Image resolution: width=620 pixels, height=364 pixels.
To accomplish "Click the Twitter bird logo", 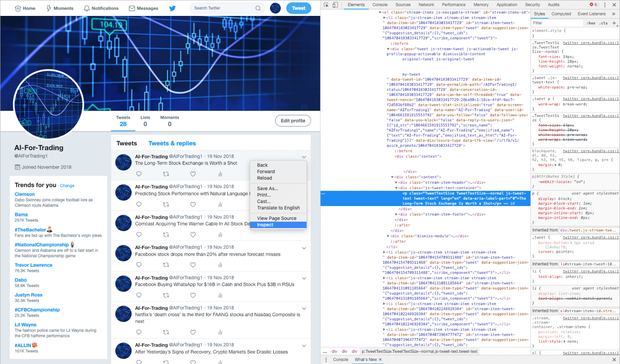I will (172, 8).
